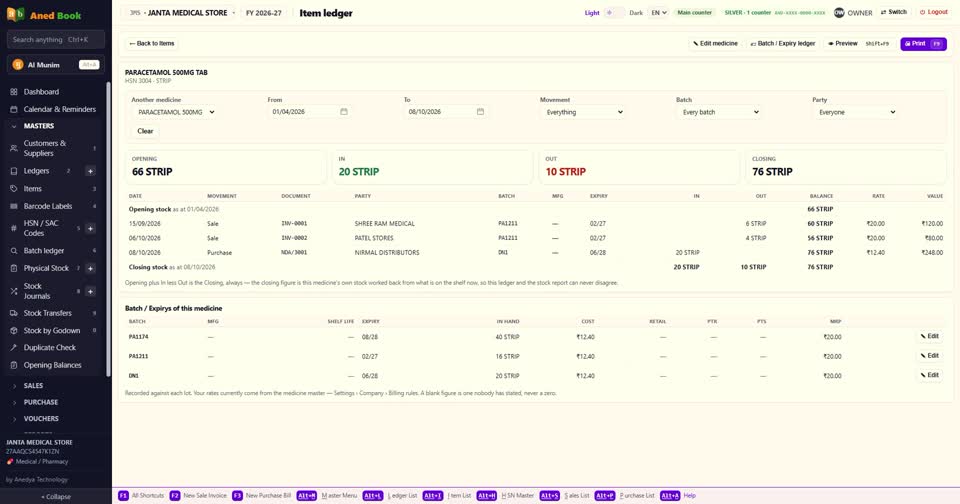Click Edit medicine button
Image resolution: width=960 pixels, height=504 pixels.
pyautogui.click(x=715, y=43)
